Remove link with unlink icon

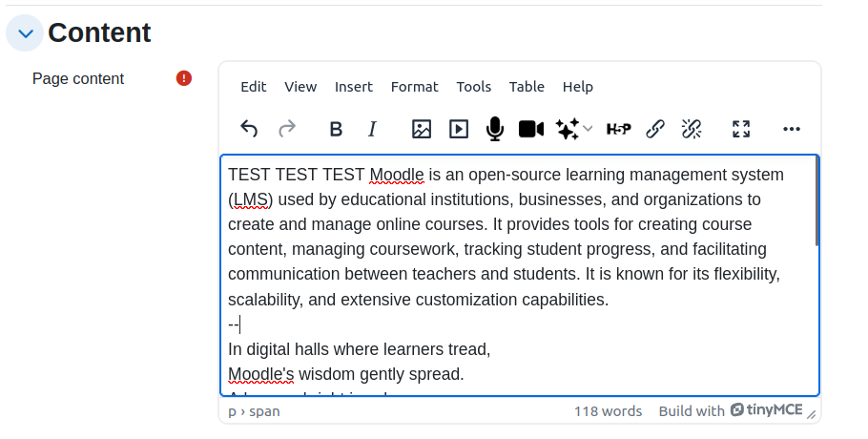click(692, 129)
